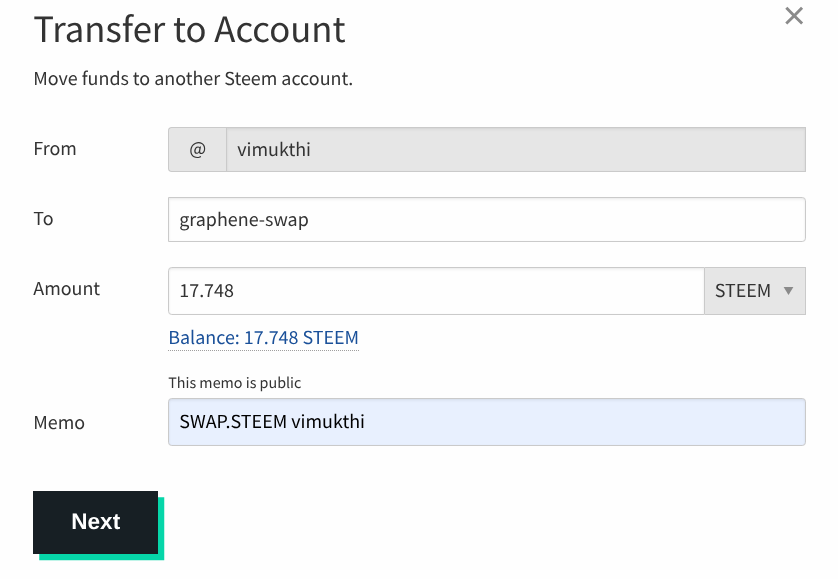This screenshot has width=838, height=579.
Task: Click the 'Transfer to Account' heading
Action: click(x=190, y=30)
